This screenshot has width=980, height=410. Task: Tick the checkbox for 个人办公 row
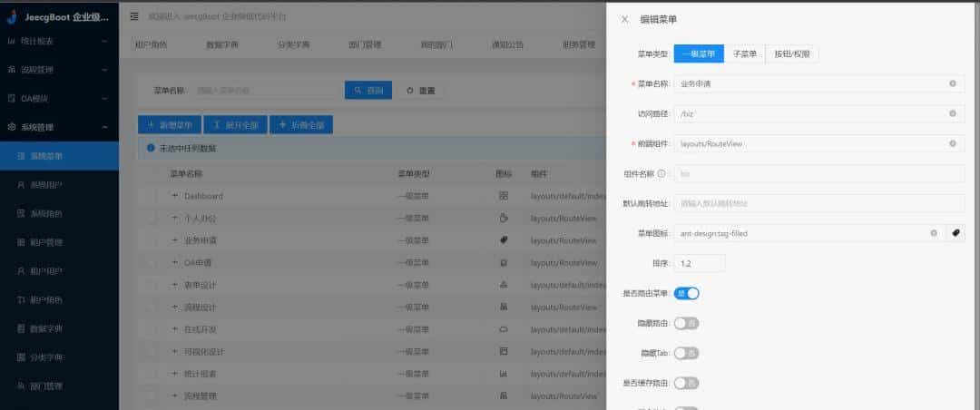(x=152, y=219)
